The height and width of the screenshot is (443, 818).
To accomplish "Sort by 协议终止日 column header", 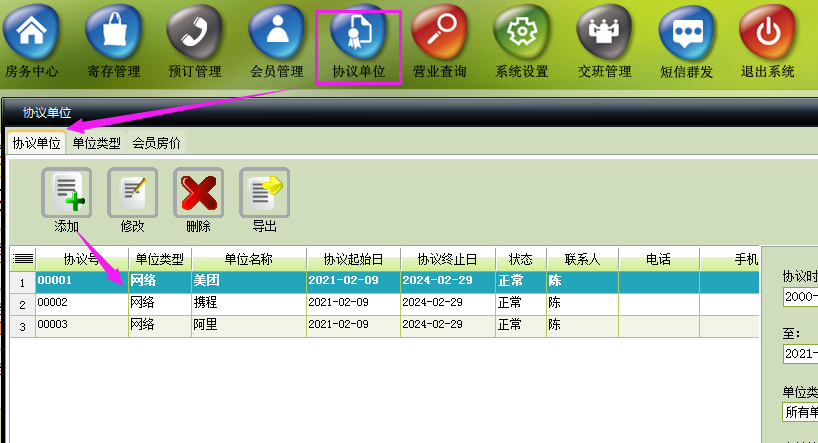I will (448, 259).
